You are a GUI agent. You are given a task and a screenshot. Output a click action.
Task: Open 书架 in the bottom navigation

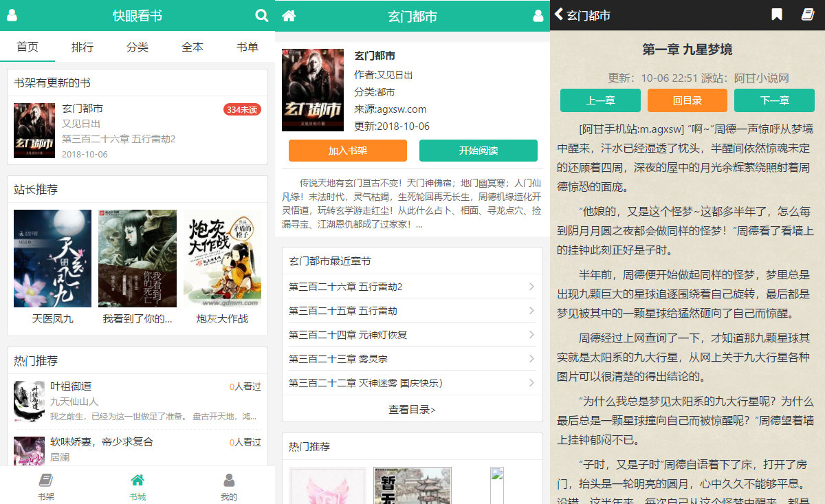[x=46, y=487]
